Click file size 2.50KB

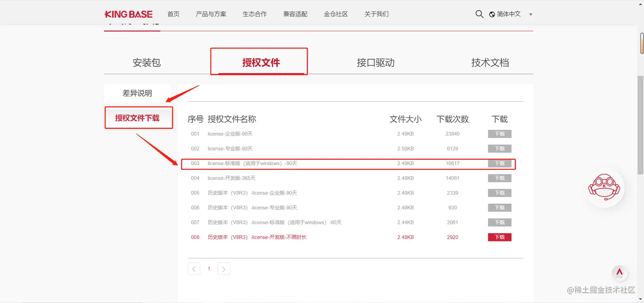(405, 149)
